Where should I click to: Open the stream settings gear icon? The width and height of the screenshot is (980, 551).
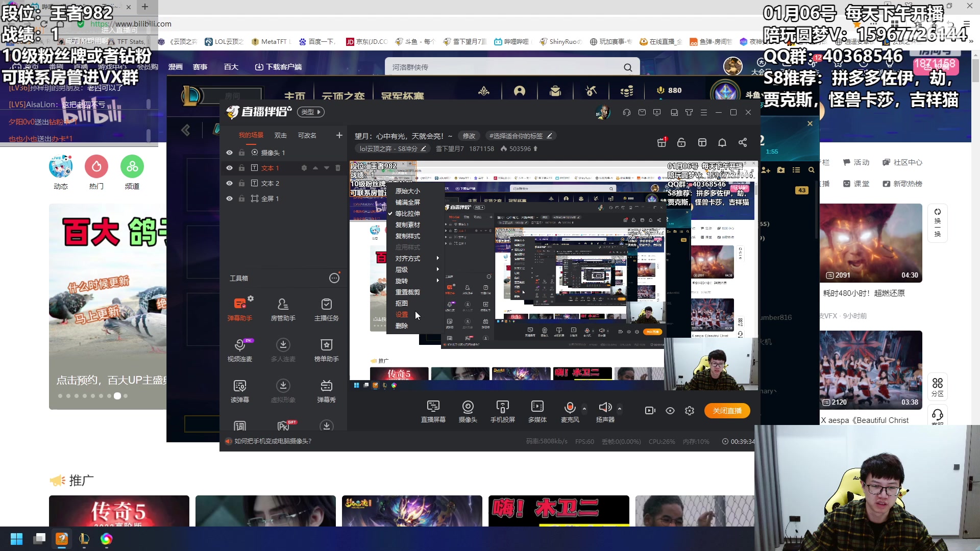click(x=690, y=411)
